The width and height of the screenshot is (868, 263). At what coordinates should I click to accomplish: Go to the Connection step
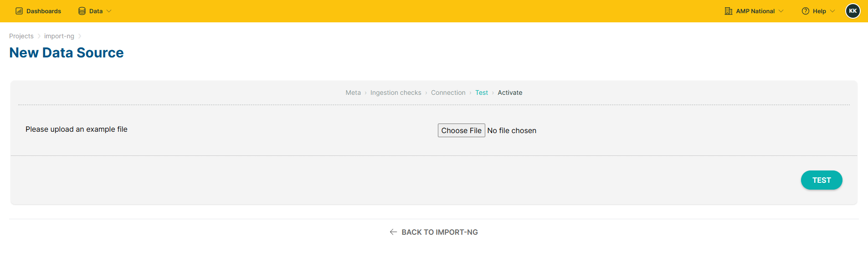tap(448, 93)
